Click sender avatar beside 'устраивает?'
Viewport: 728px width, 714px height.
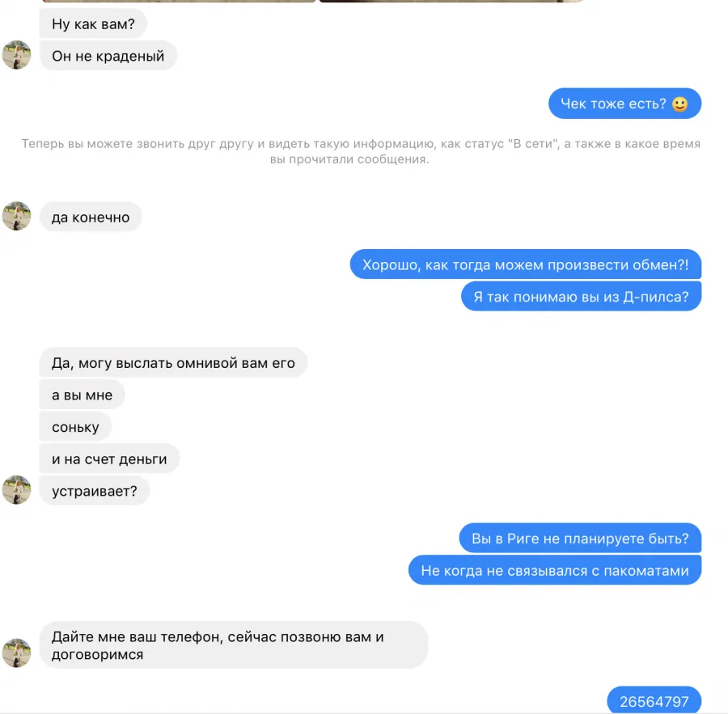point(17,490)
